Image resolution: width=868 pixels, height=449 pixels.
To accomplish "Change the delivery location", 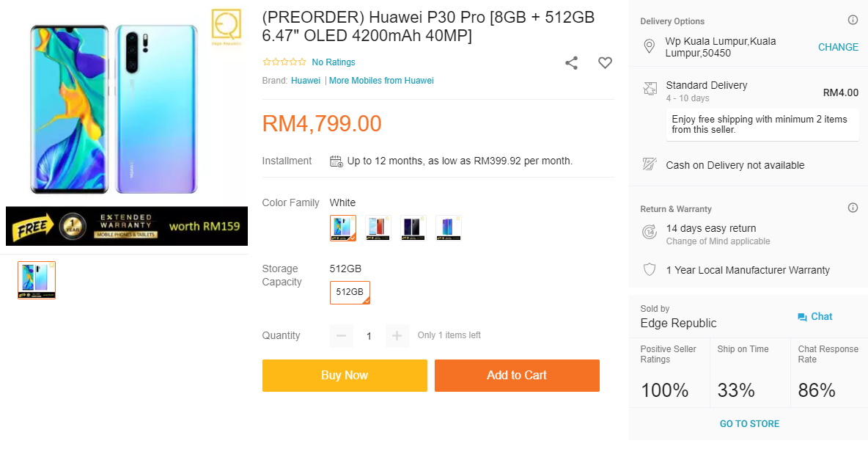I will click(x=838, y=47).
